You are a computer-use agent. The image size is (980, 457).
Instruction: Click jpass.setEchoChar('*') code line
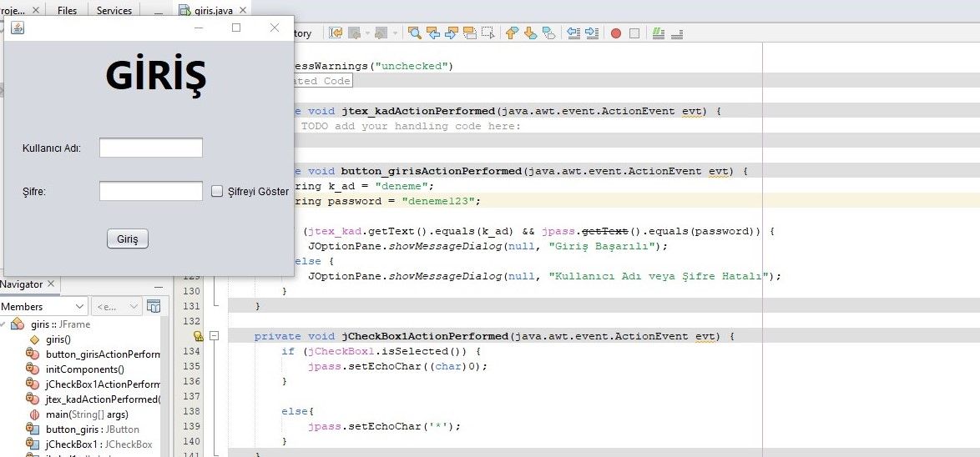[384, 426]
